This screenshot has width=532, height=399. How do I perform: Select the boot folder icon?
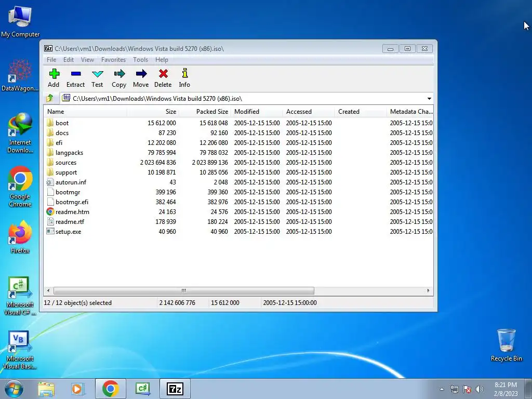click(50, 123)
